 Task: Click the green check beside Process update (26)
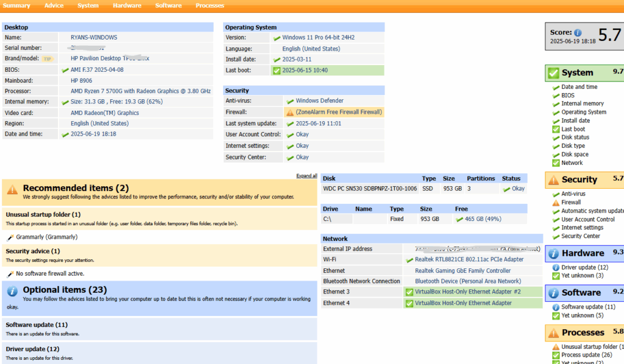point(556,355)
